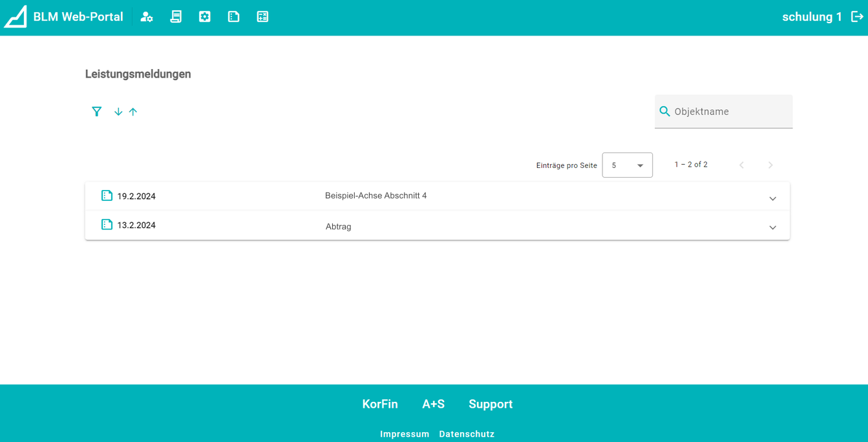Click the Objektname search field
Screen dimensions: 868x442
click(730, 112)
